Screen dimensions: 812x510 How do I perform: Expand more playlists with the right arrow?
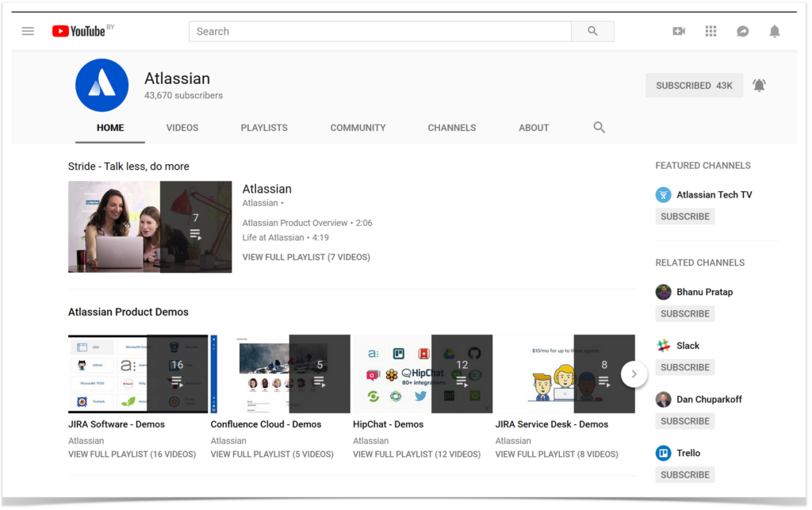(x=634, y=374)
